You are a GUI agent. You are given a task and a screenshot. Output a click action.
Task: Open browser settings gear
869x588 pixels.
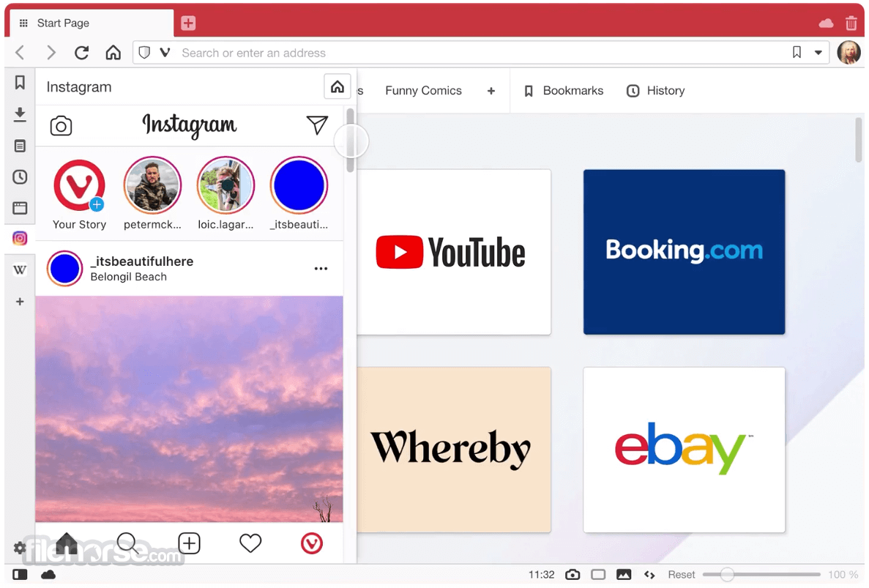click(20, 548)
